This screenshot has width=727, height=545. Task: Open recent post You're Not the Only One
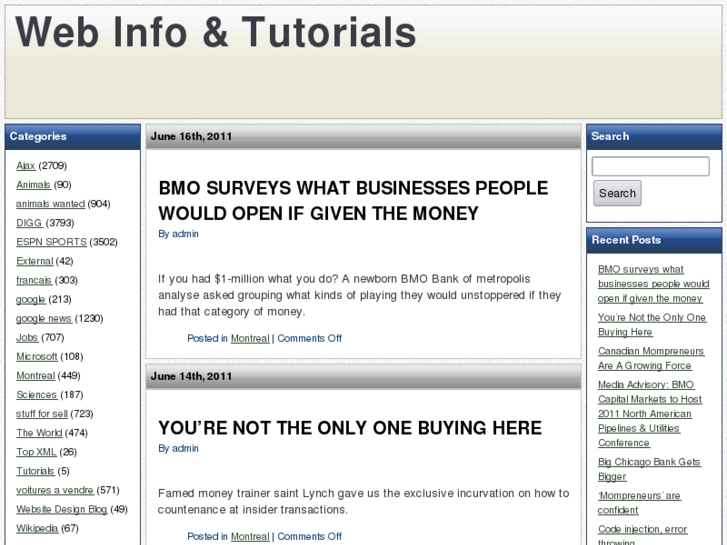coord(652,325)
